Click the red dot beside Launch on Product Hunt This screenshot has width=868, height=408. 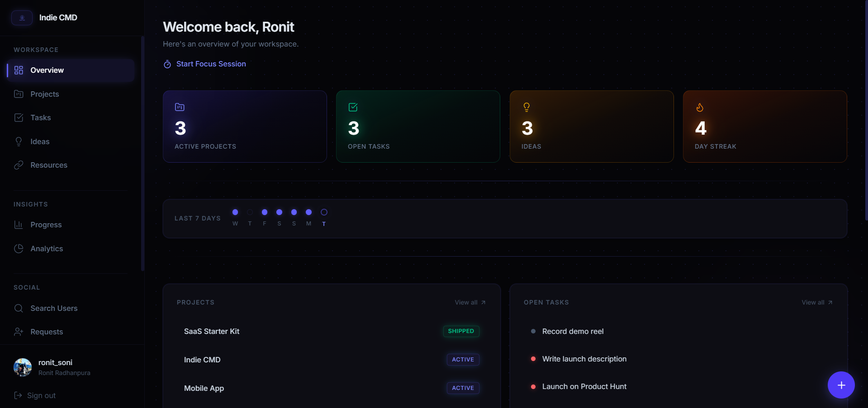[533, 386]
